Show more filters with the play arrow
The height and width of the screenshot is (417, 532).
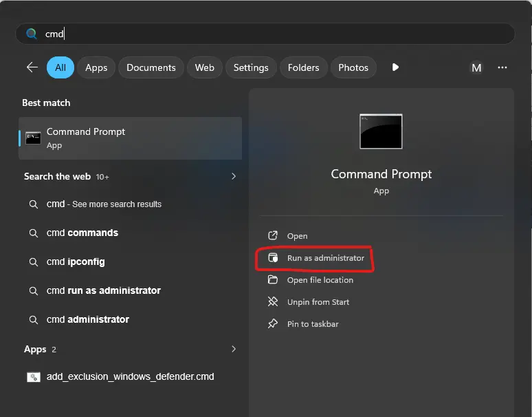(x=395, y=67)
